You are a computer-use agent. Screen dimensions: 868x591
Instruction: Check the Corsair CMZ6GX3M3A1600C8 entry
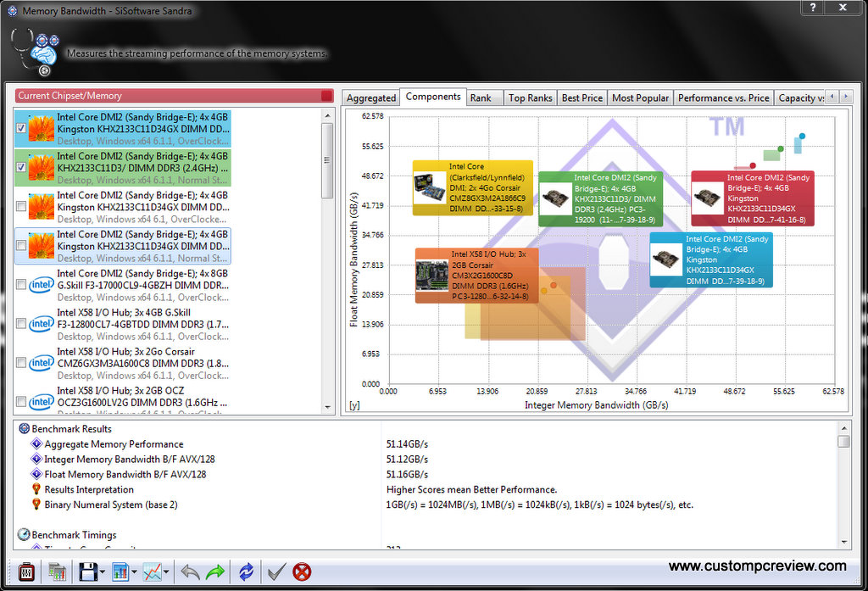coord(21,363)
